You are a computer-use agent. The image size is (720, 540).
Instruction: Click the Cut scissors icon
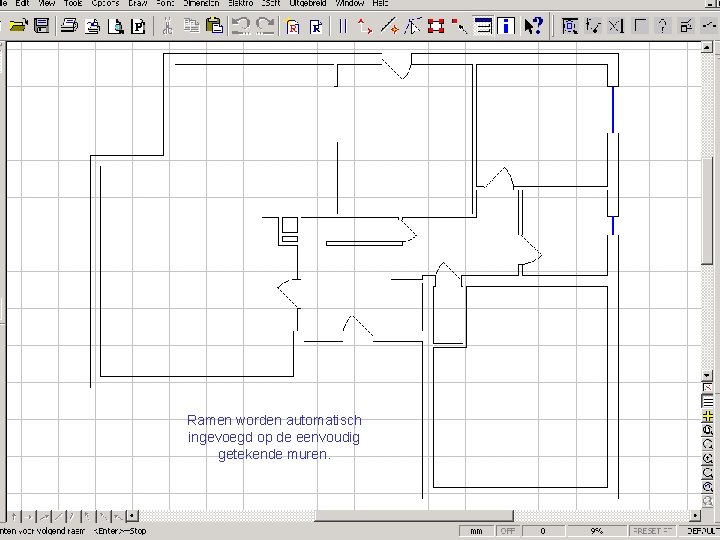click(x=167, y=26)
